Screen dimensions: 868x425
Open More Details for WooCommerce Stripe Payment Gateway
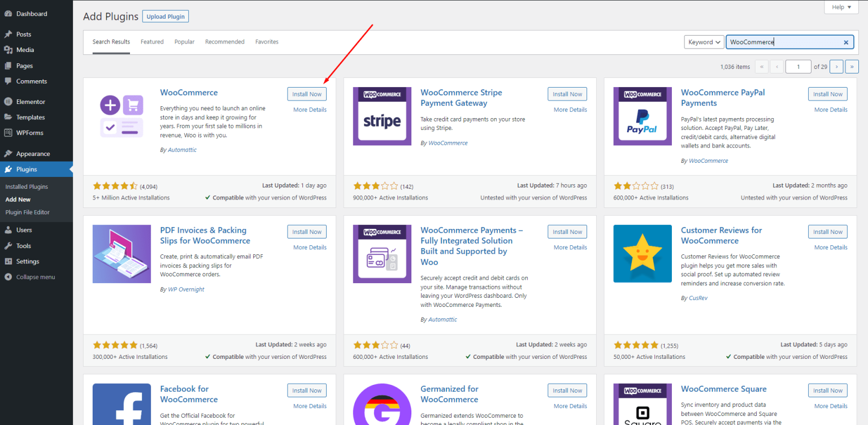pyautogui.click(x=570, y=109)
